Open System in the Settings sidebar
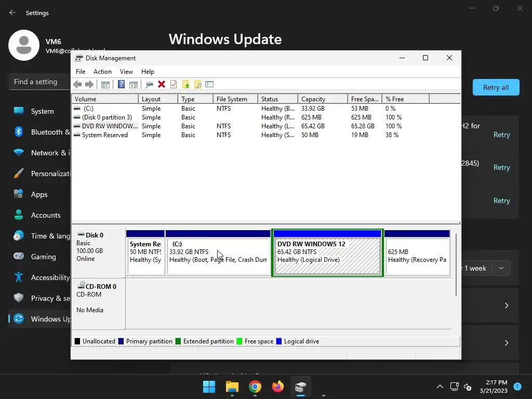Viewport: 532px width, 399px height. 39,111
